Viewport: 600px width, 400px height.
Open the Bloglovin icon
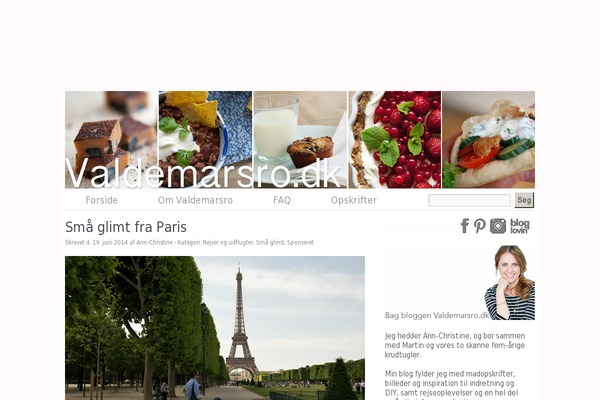pyautogui.click(x=520, y=226)
